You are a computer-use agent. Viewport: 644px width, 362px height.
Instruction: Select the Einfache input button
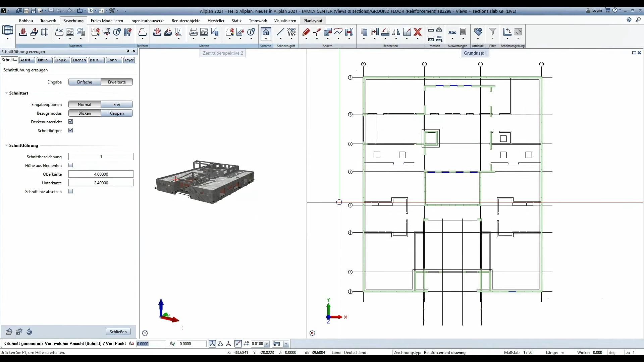84,82
